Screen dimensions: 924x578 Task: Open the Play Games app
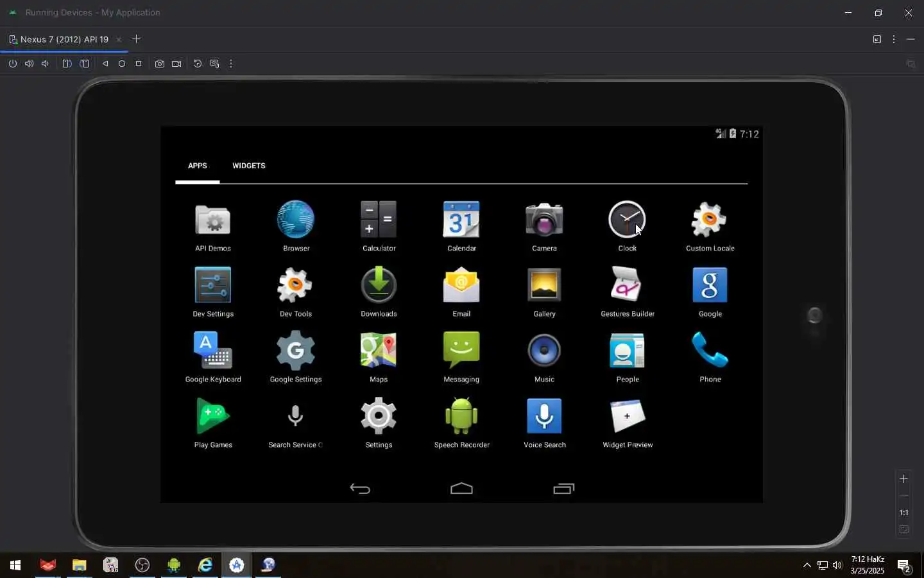coord(213,423)
